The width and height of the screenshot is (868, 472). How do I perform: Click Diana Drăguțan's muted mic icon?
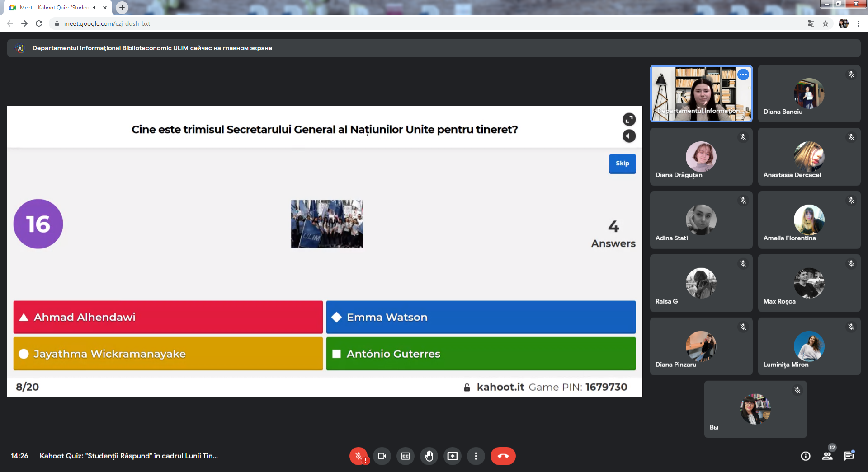tap(743, 137)
